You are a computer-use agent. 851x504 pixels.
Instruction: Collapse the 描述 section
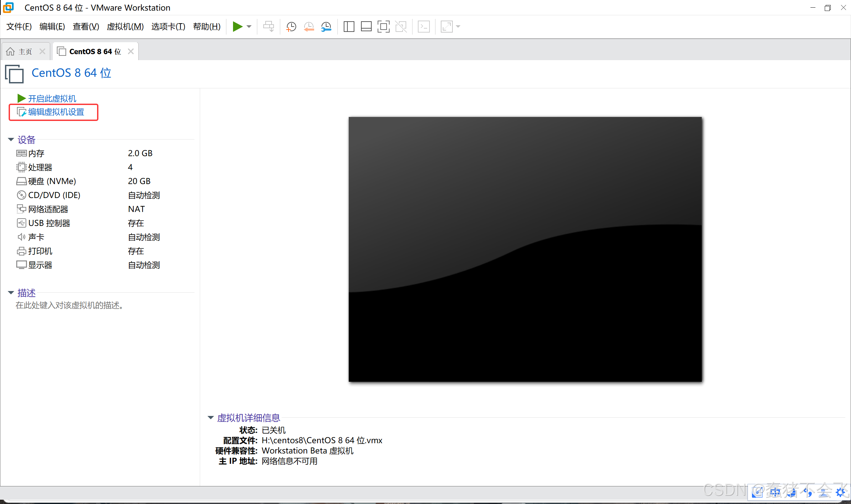[11, 292]
